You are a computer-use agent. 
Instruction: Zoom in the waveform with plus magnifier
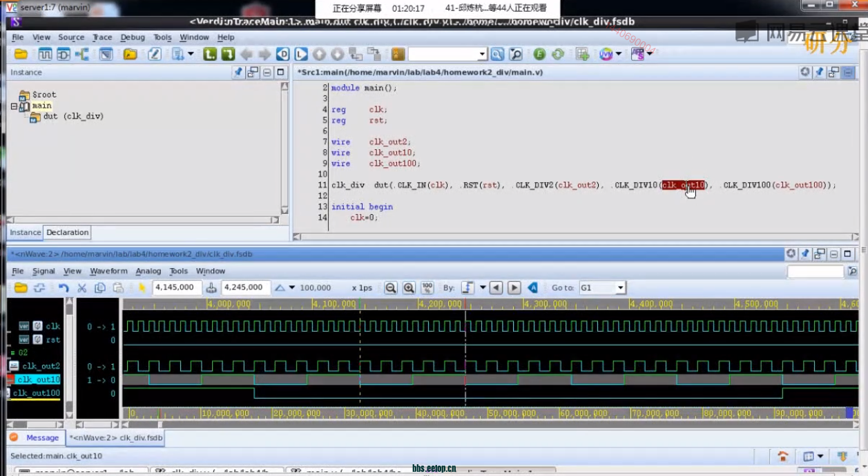409,287
